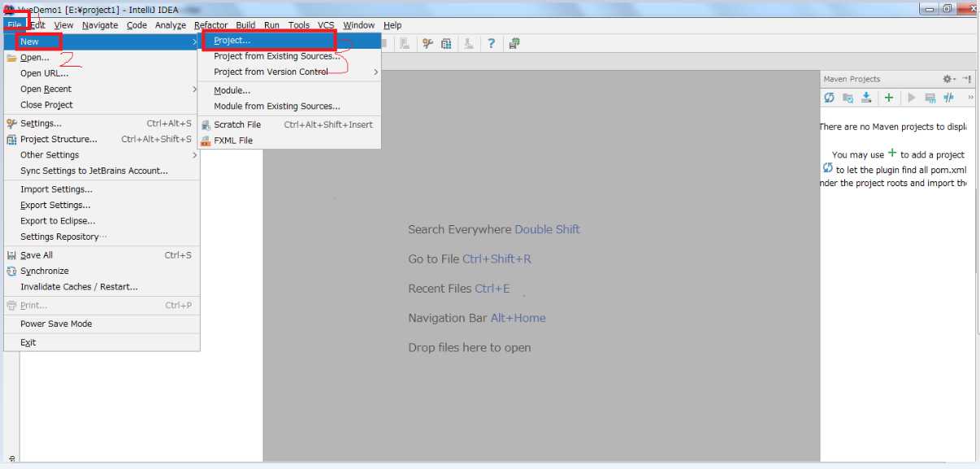Select Open URL... menu entry

pos(102,73)
